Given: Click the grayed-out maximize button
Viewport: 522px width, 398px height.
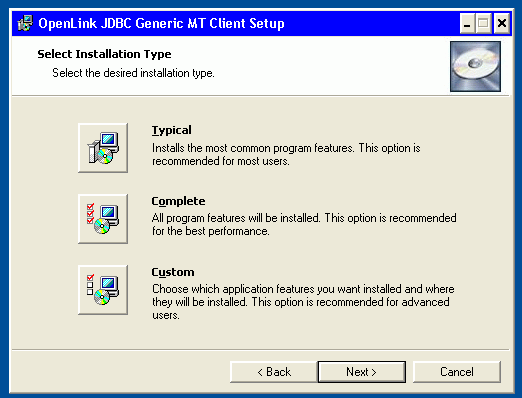Looking at the screenshot, I should [483, 23].
